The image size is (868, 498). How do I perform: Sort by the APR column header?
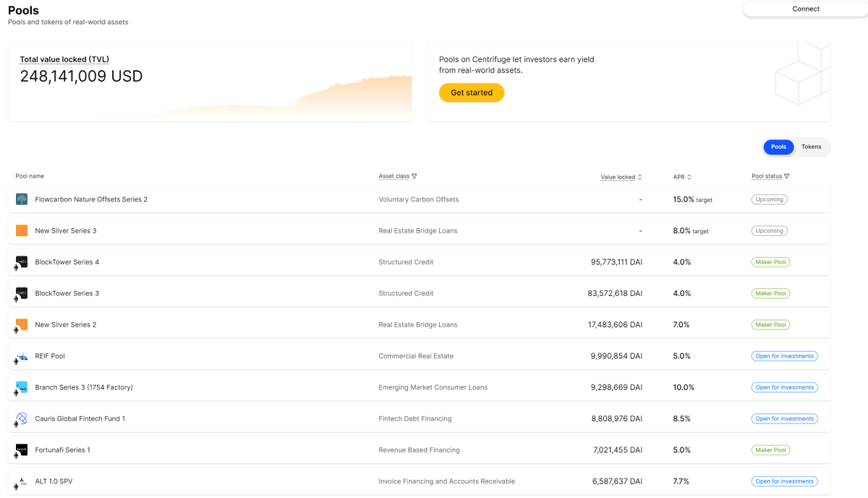[x=682, y=177]
